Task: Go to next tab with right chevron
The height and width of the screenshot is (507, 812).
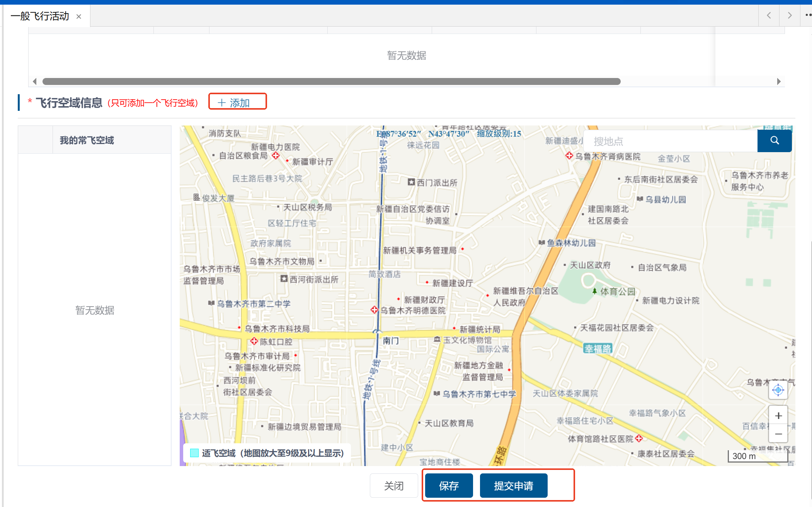Action: pos(790,15)
